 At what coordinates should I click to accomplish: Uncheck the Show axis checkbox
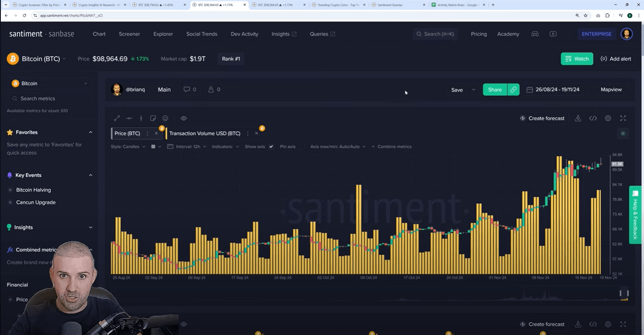tap(271, 147)
